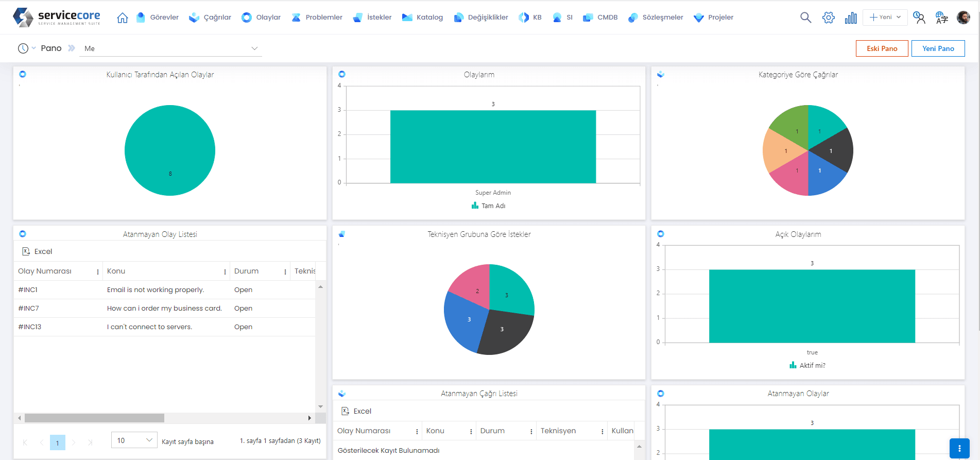Open the SI menu

[x=562, y=18]
